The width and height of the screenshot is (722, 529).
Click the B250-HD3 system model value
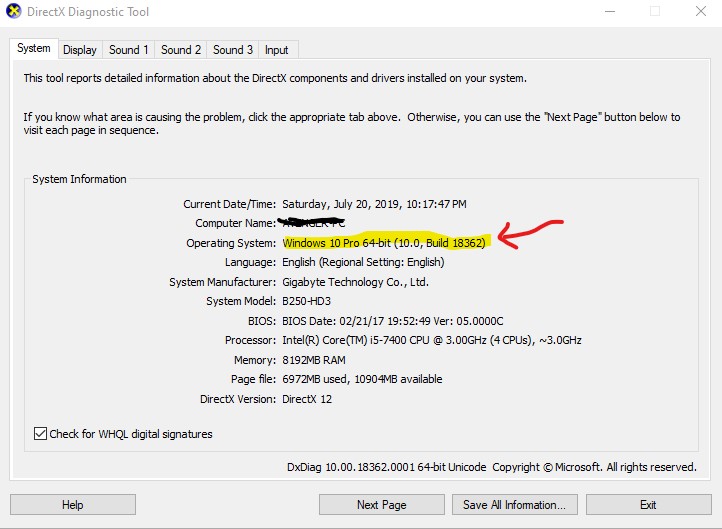(309, 301)
